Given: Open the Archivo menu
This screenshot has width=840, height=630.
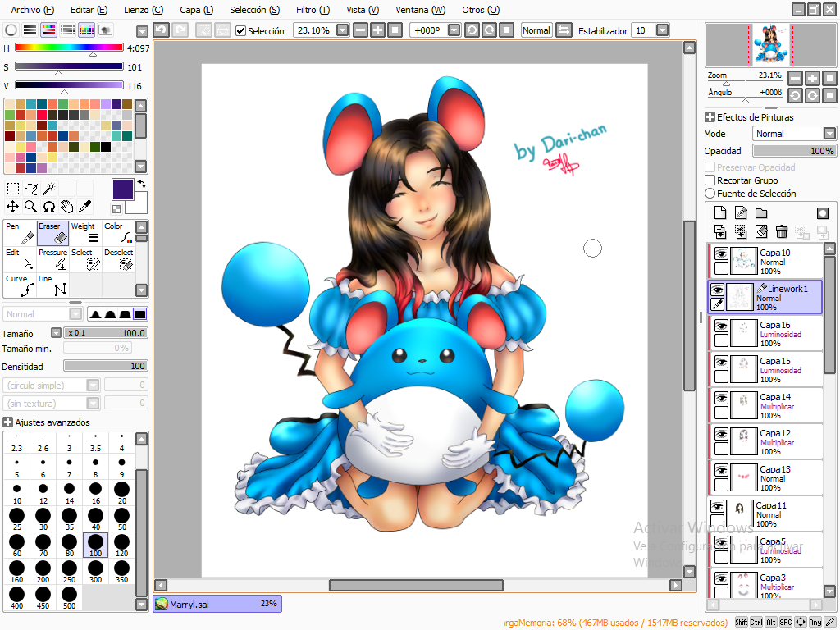Looking at the screenshot, I should (33, 10).
